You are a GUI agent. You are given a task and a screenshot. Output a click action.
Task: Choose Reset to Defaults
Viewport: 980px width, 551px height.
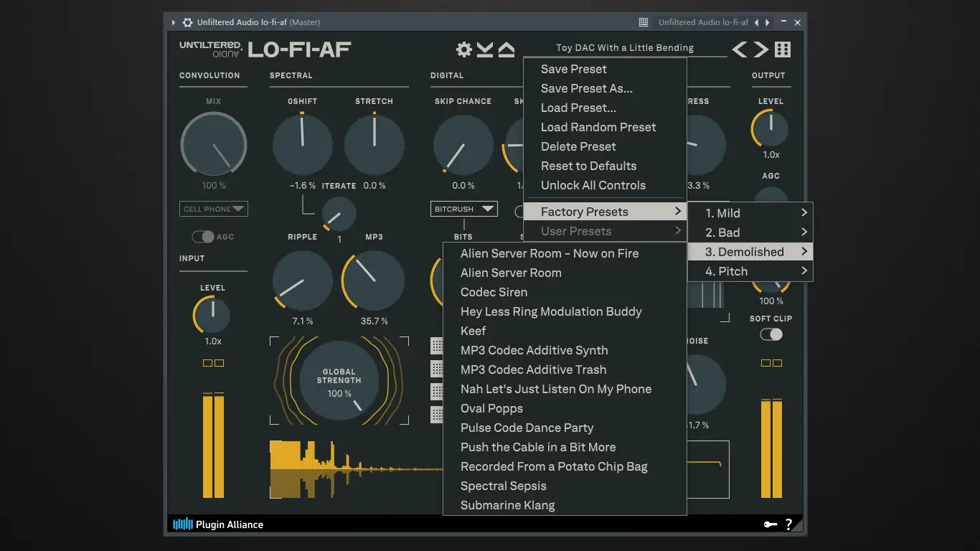pyautogui.click(x=605, y=166)
